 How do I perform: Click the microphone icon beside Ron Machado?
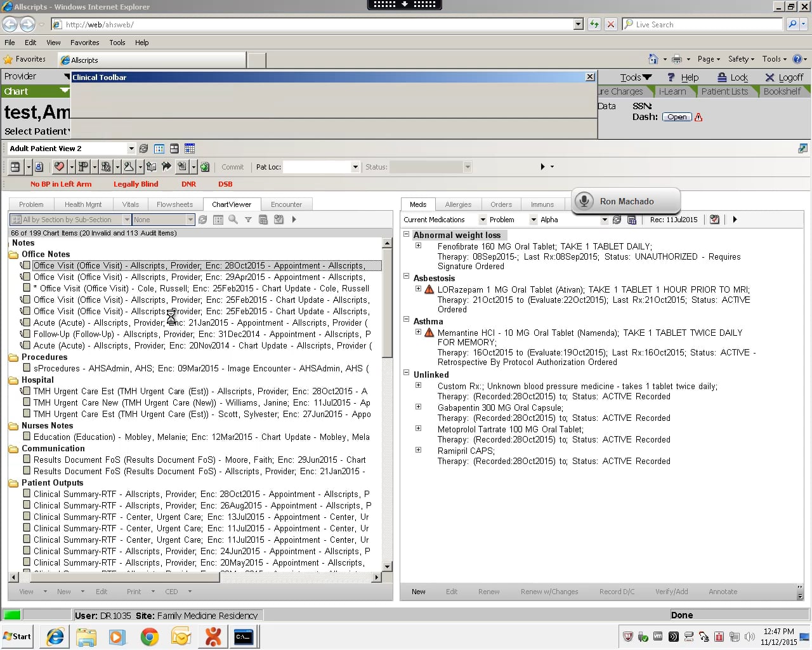584,201
